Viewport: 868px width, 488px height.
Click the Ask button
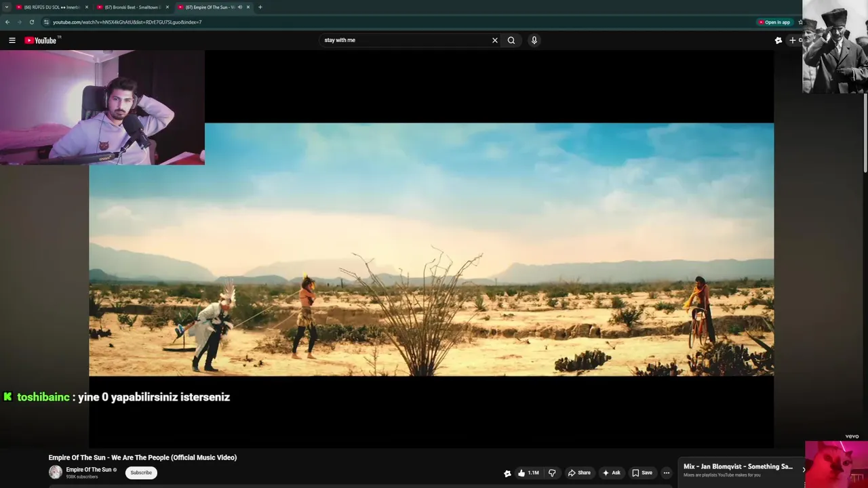(612, 472)
